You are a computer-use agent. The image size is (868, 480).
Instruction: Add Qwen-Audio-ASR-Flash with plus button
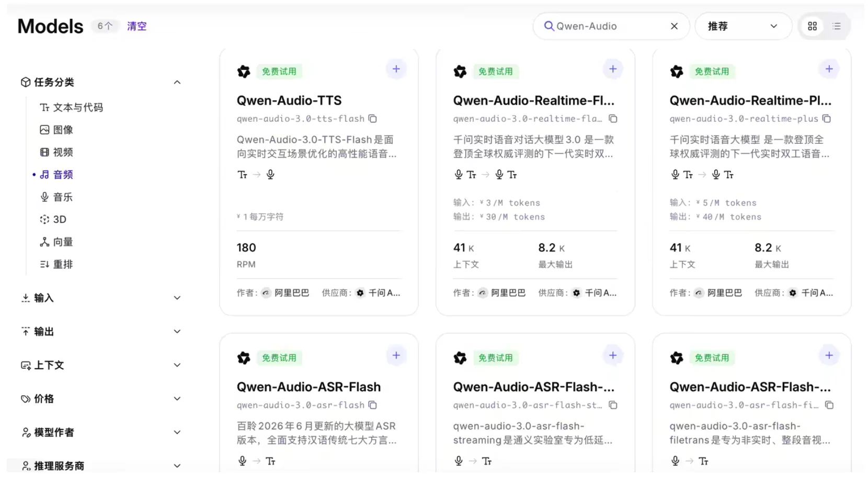pos(396,356)
